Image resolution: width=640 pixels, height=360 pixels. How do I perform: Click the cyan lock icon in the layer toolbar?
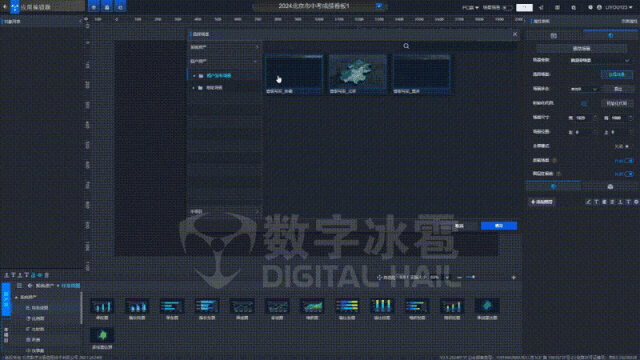pos(33,275)
